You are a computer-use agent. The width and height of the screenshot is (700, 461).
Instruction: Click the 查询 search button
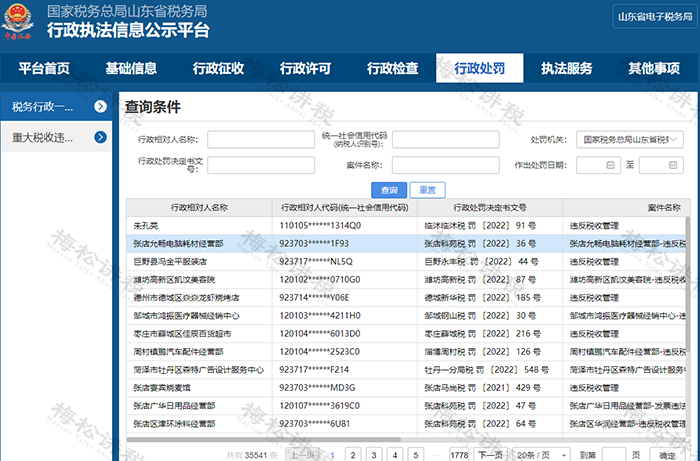point(389,190)
